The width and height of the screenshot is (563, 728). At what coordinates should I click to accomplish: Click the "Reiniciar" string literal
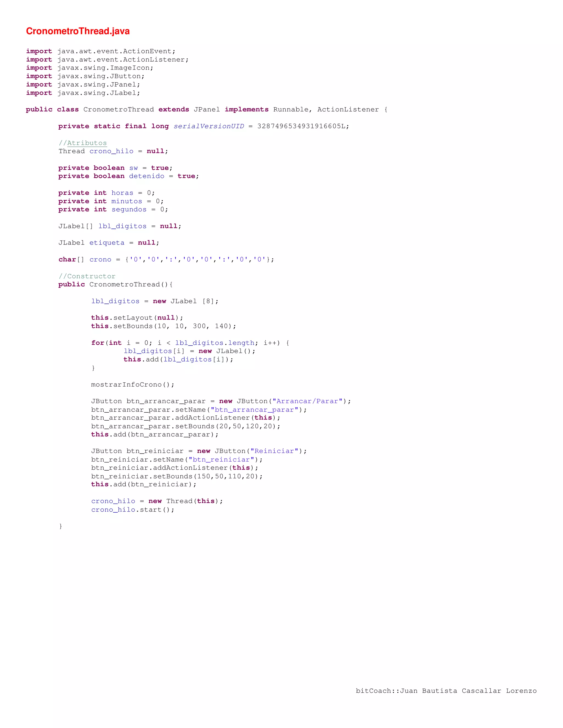point(274,451)
